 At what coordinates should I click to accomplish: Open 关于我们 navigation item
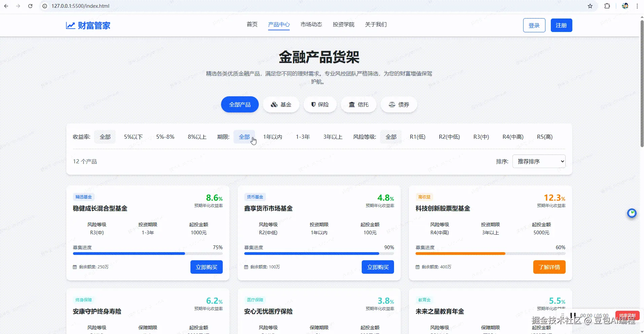tap(376, 24)
